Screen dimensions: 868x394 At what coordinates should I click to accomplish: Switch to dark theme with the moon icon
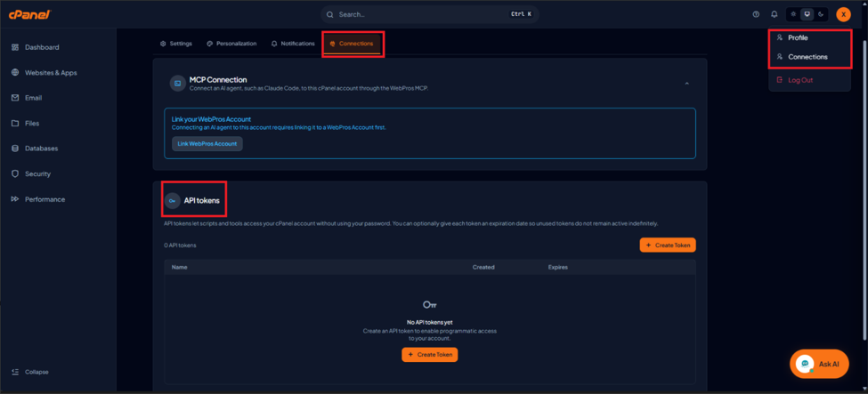821,14
